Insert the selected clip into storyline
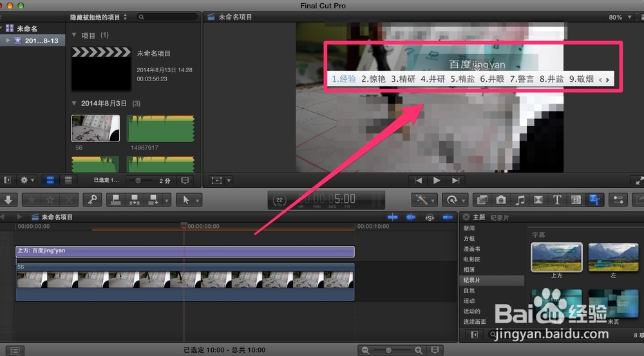644x356 pixels. [135, 200]
